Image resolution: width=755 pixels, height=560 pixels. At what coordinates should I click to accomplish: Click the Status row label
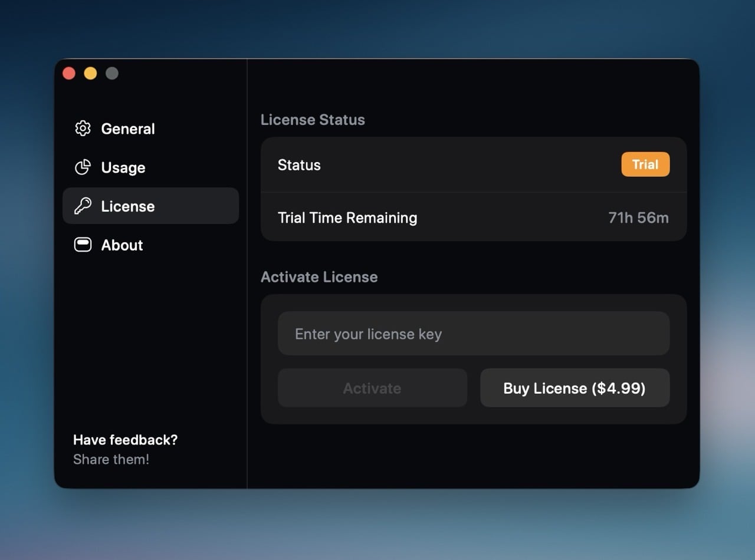(x=299, y=165)
